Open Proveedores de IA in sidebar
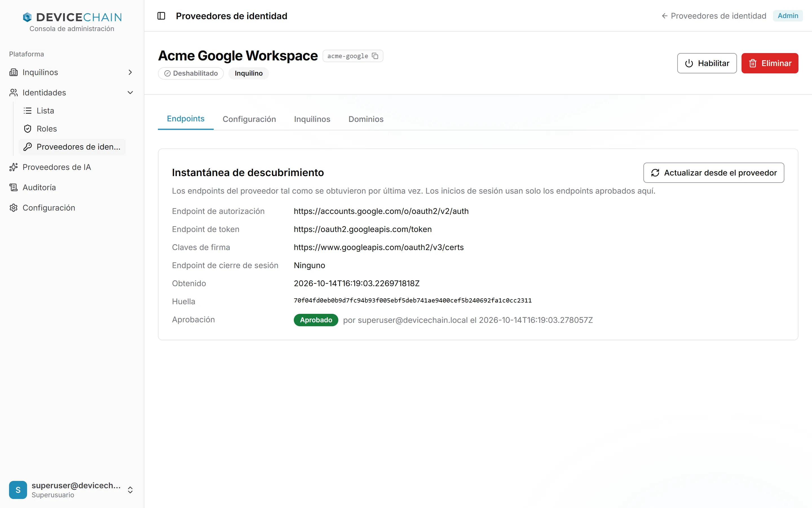 (x=71, y=167)
